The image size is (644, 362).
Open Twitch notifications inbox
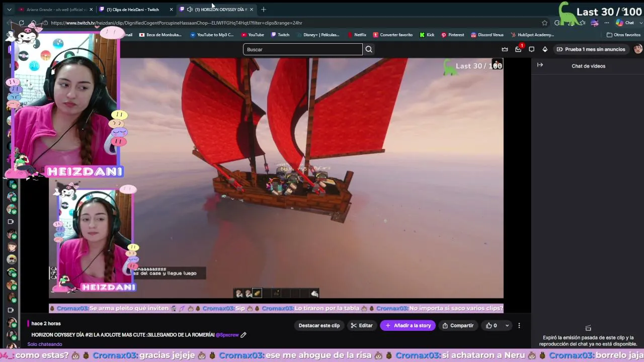[518, 49]
